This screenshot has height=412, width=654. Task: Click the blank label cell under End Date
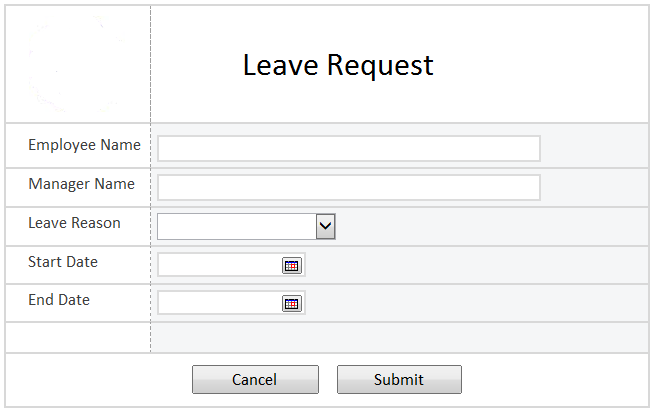78,337
